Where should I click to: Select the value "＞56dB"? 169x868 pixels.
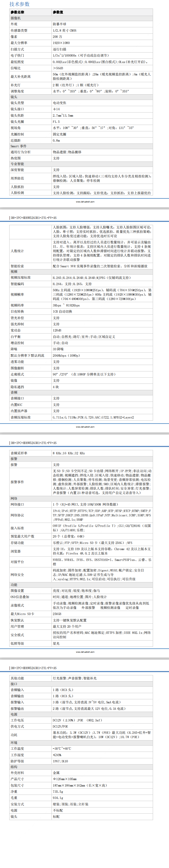58,68
